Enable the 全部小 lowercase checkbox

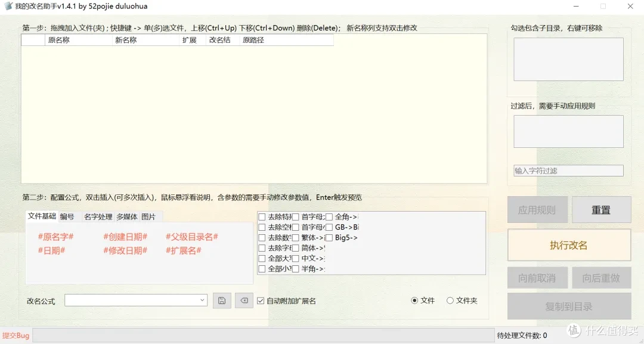point(262,269)
